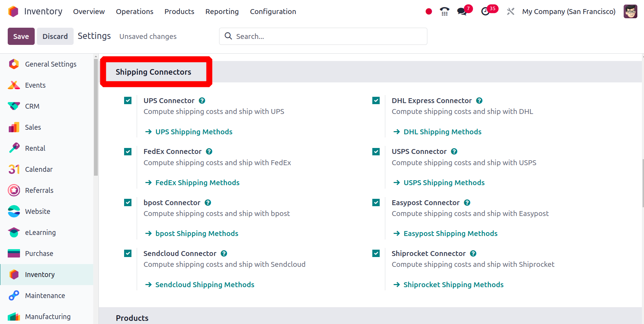Click the Purchase sidebar icon
Viewport: 644px width, 324px height.
click(14, 254)
